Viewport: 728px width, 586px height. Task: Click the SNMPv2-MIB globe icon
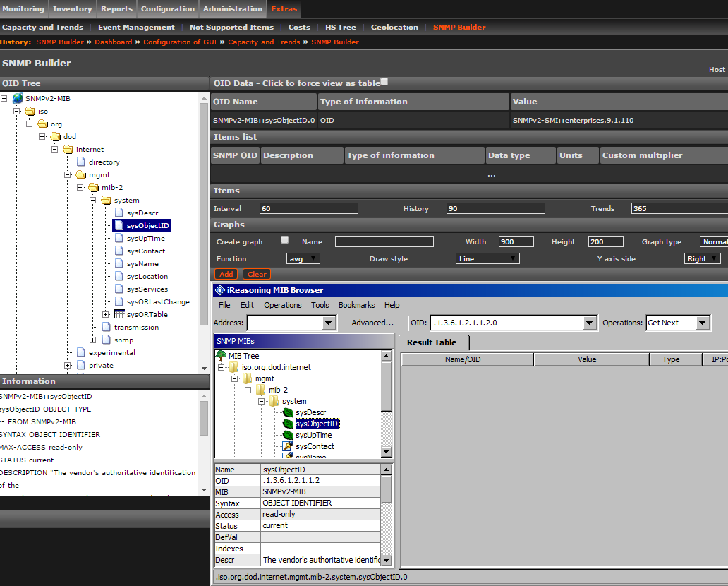pos(18,99)
